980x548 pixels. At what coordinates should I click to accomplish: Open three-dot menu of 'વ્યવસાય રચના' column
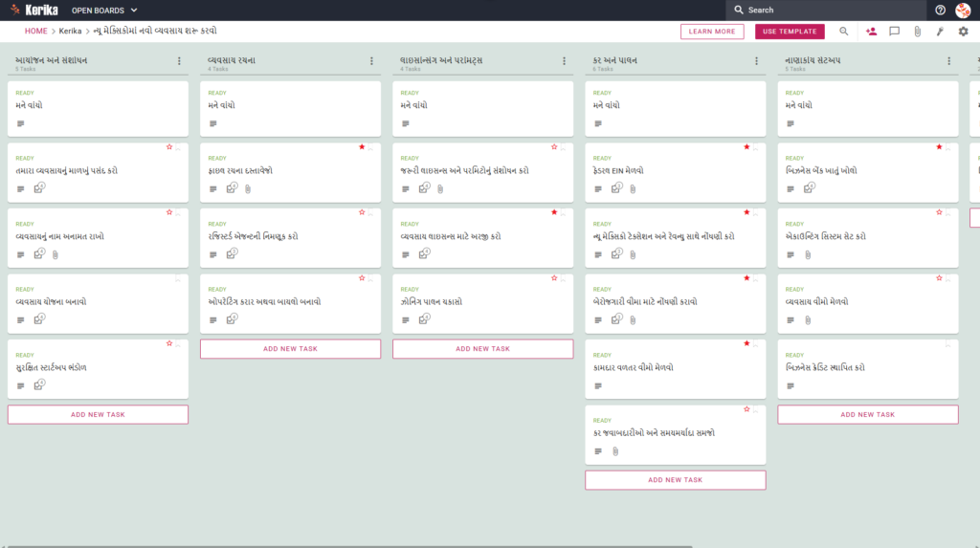[372, 61]
